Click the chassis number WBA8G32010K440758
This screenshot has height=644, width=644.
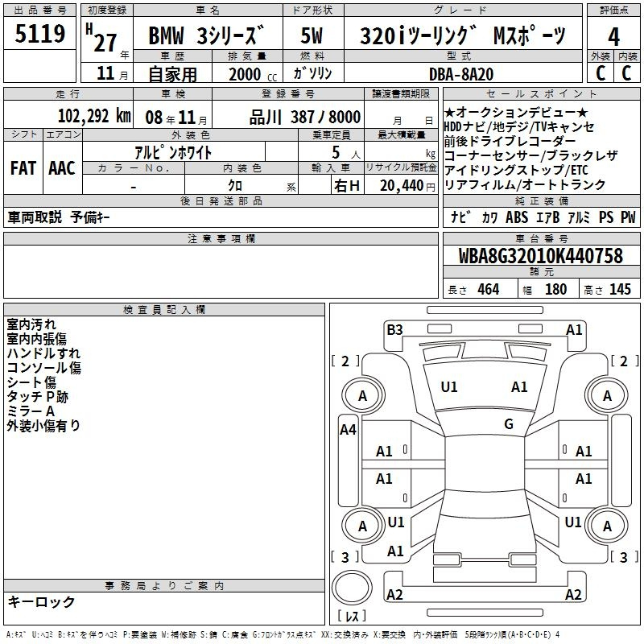point(541,256)
